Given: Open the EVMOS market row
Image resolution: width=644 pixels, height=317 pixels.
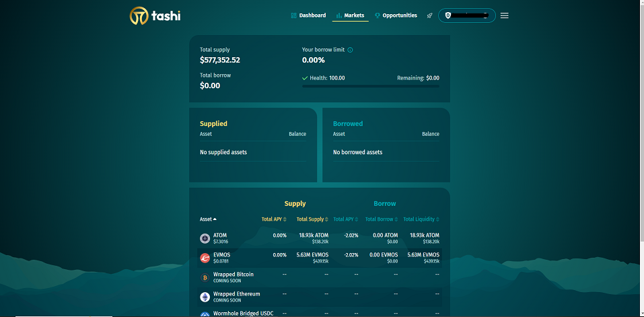Looking at the screenshot, I should tap(319, 258).
